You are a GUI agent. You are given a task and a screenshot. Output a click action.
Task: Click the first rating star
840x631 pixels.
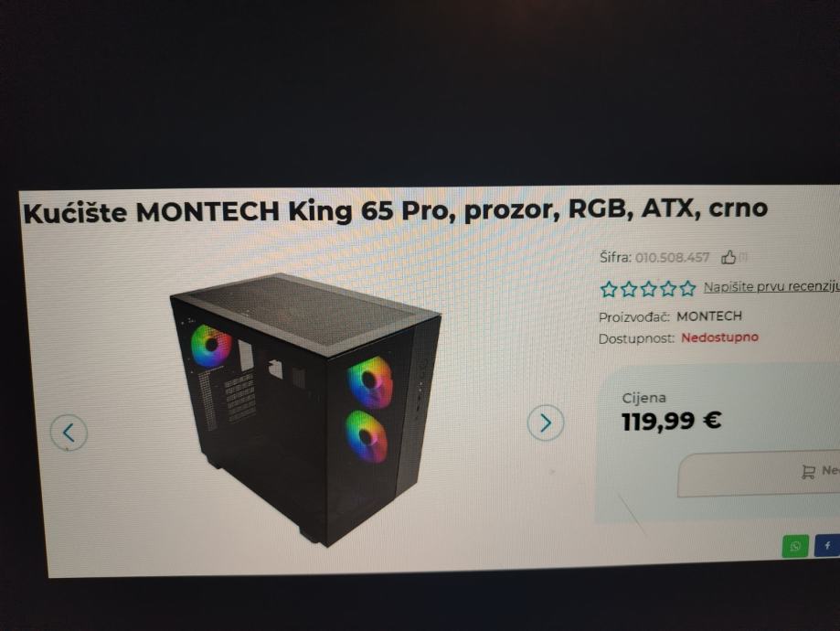(609, 290)
